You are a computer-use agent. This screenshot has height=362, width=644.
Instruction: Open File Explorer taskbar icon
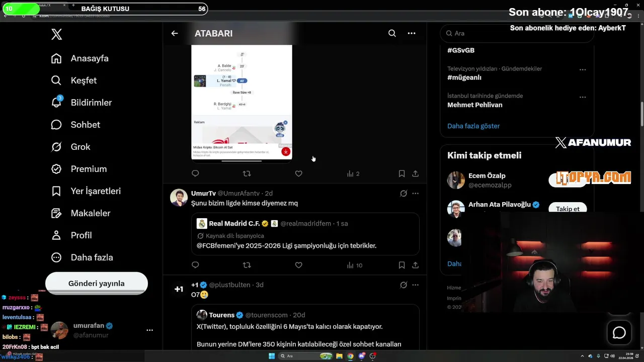tap(340, 356)
